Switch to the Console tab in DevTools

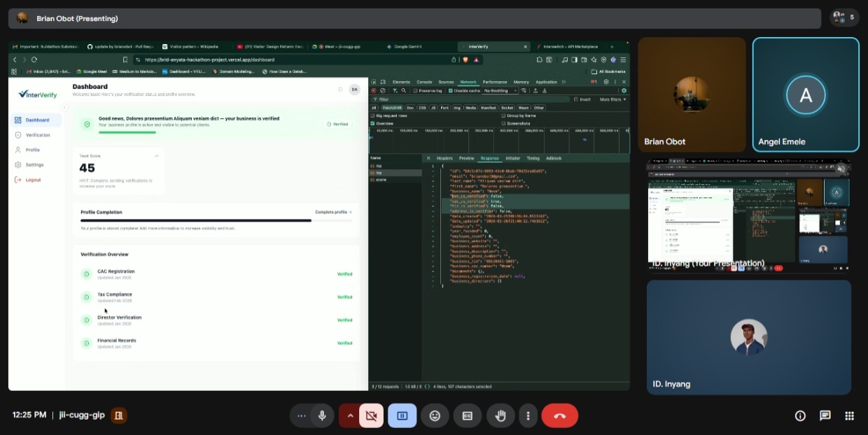[424, 82]
